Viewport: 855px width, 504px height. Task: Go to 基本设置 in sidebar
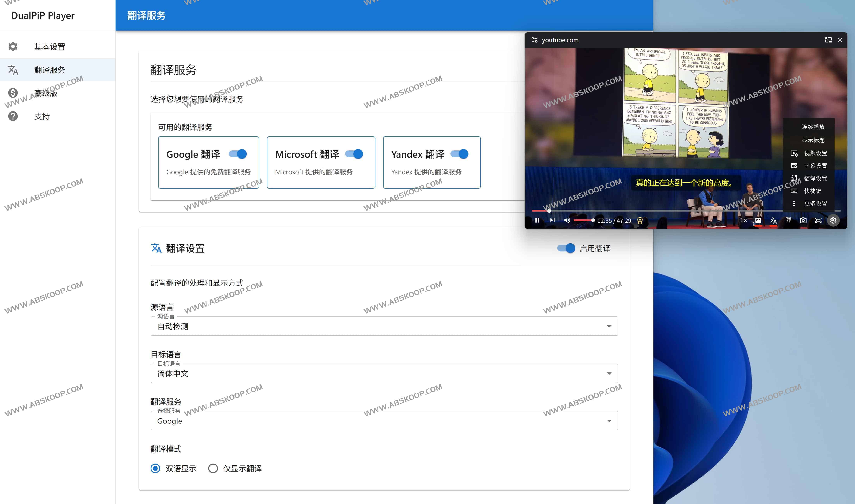pos(50,46)
